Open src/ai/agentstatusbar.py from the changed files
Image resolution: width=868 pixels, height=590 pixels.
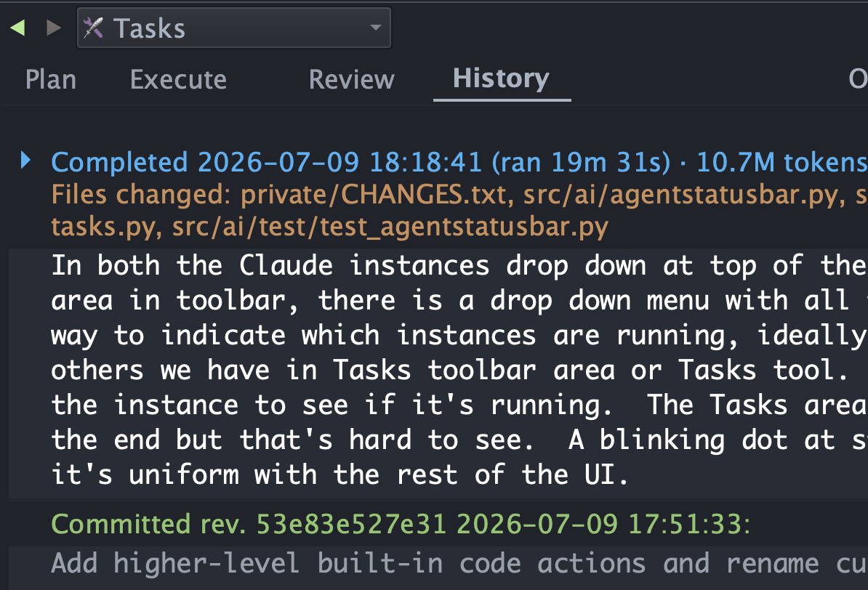684,195
